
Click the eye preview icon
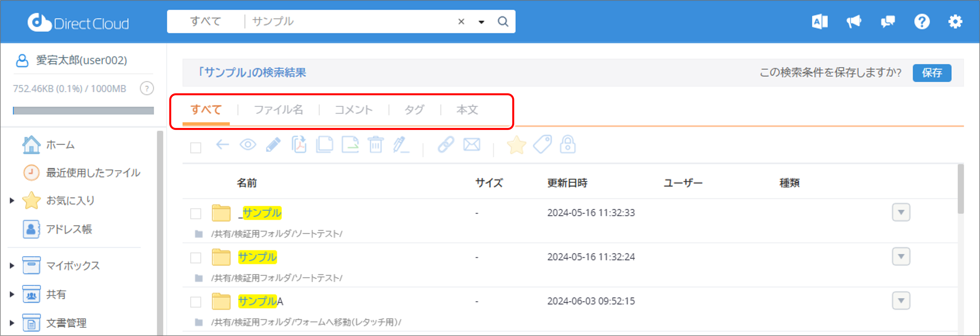[248, 145]
